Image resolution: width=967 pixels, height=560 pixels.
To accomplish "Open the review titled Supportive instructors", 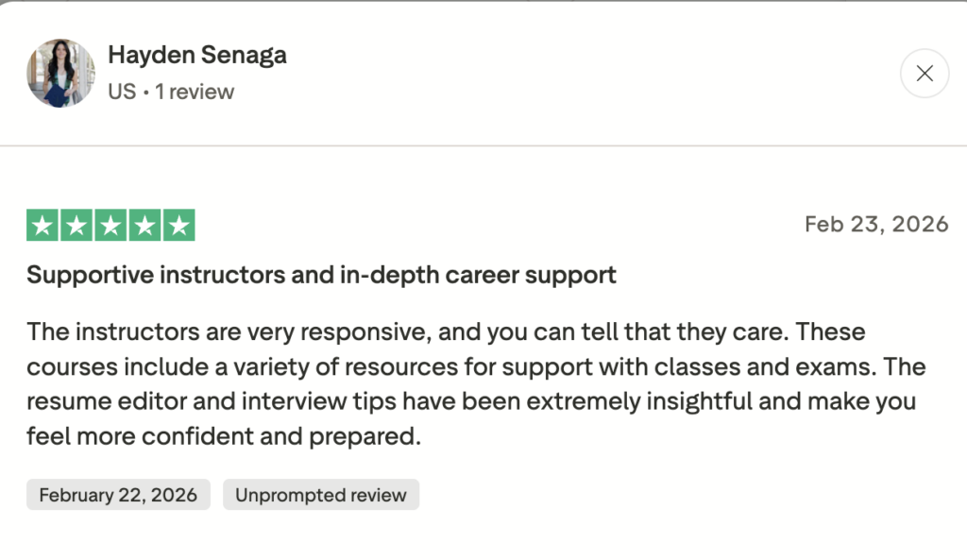I will pos(320,274).
